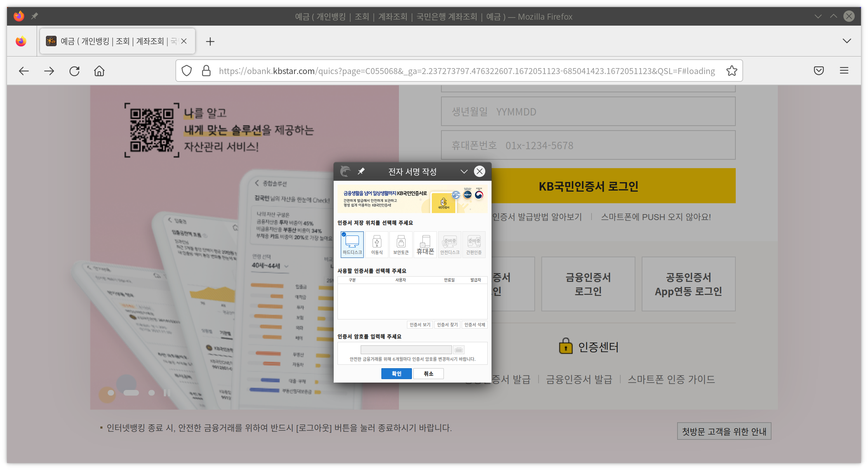Open a new tab
This screenshot has width=868, height=470.
coord(210,41)
